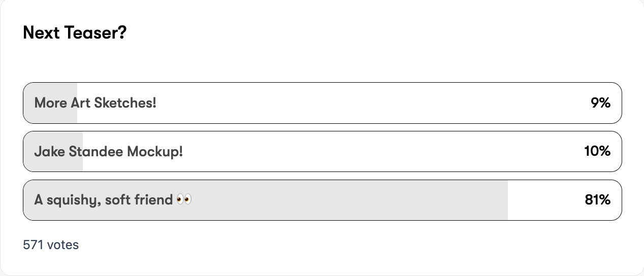Click the 9% result label
The image size is (644, 276).
pyautogui.click(x=600, y=103)
